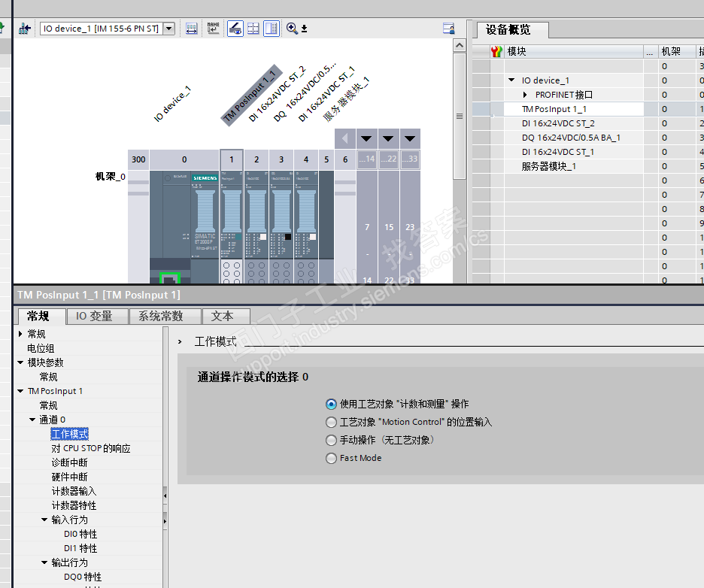
Task: Select TM PosInput 1_1 row in device overview
Action: (574, 109)
